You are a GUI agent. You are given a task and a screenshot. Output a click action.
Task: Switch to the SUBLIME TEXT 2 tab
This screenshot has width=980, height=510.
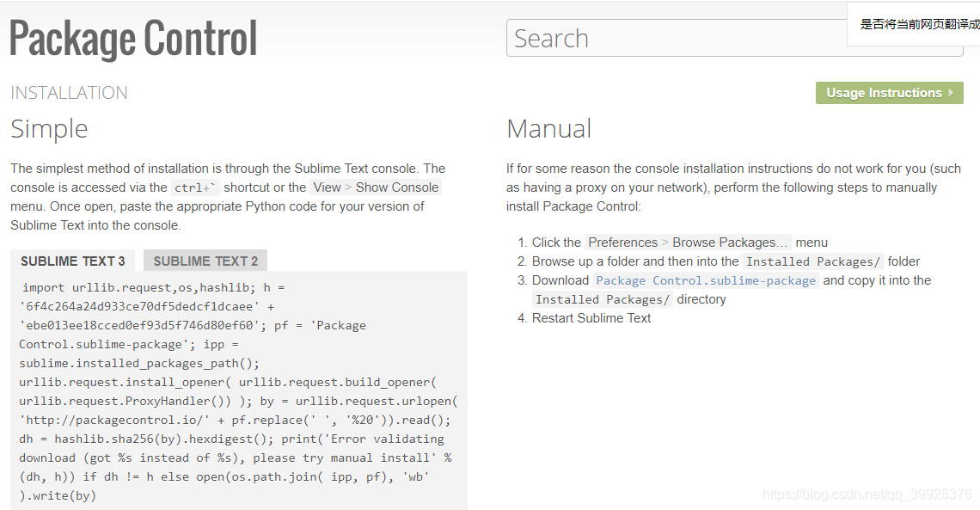click(205, 261)
